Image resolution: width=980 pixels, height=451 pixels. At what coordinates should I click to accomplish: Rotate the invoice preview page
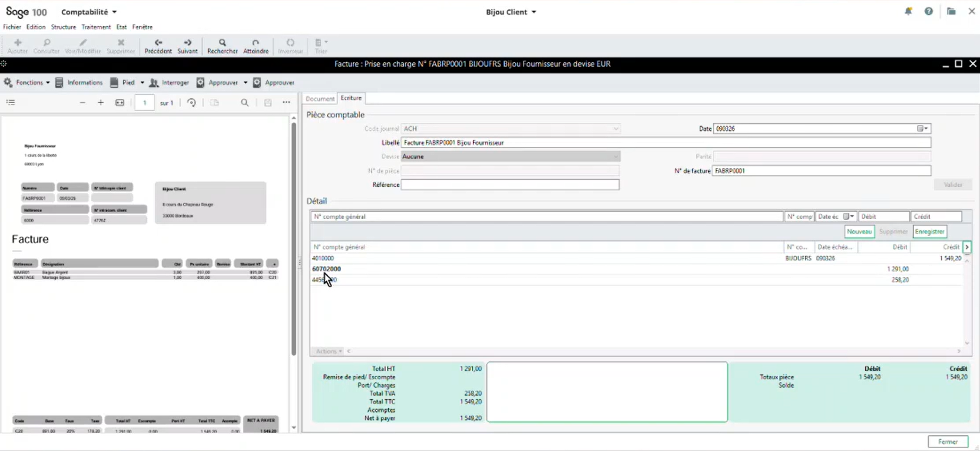[x=191, y=103]
